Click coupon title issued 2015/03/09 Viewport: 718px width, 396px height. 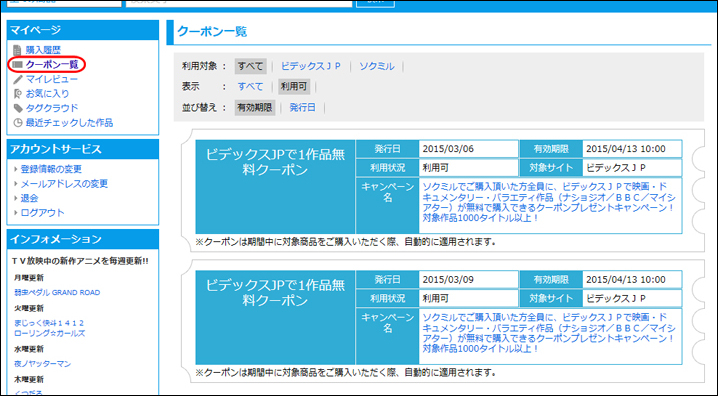275,293
